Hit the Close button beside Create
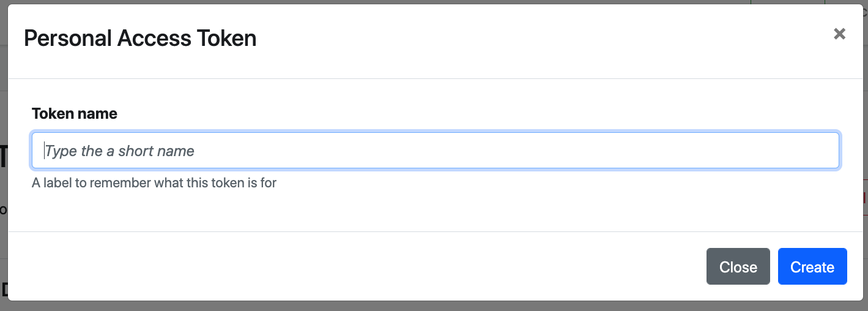 point(738,267)
